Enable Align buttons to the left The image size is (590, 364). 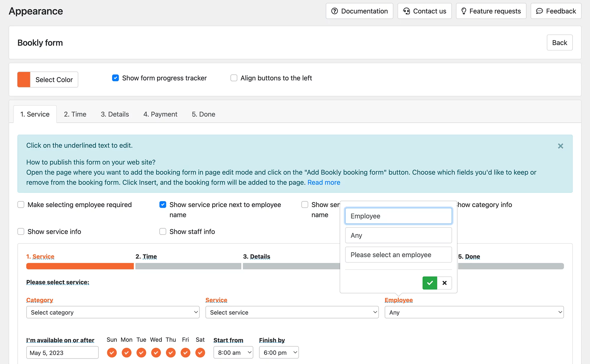point(234,78)
